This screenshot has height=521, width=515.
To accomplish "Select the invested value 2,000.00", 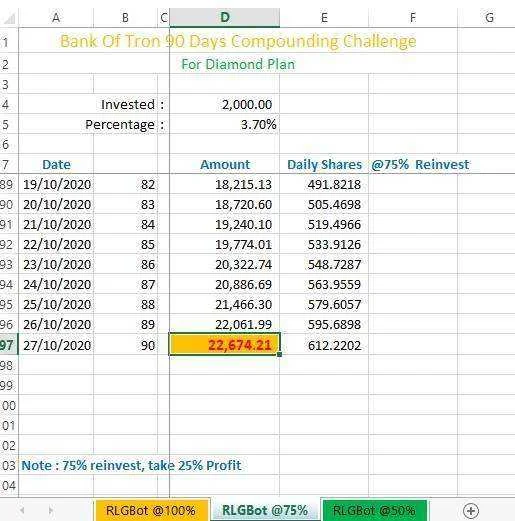I will [225, 105].
